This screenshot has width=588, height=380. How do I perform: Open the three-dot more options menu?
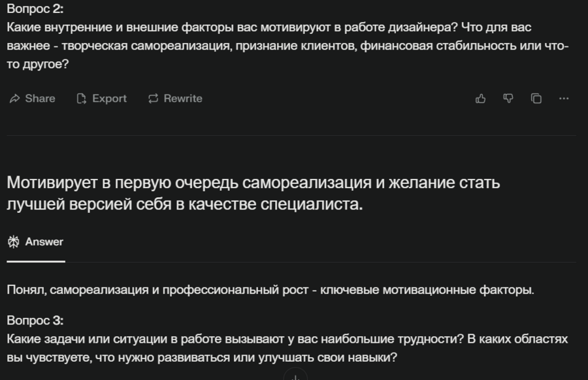point(564,99)
